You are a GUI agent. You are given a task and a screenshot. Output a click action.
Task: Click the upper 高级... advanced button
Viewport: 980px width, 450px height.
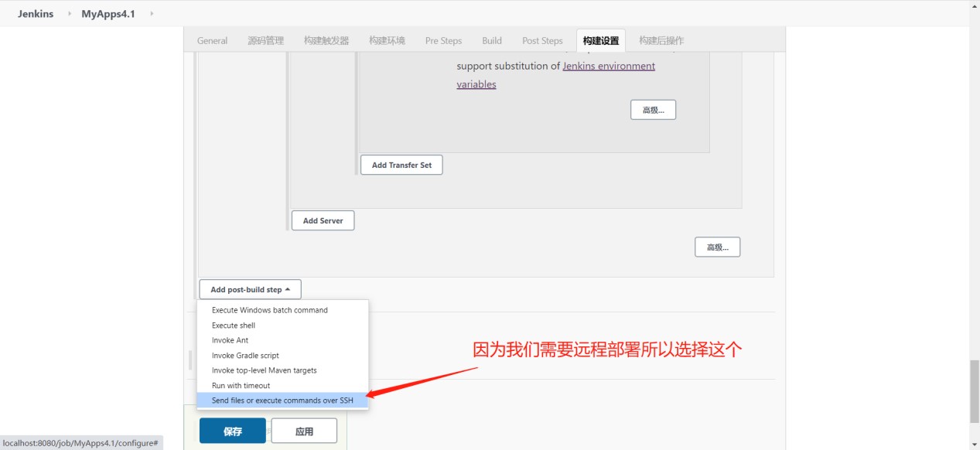click(x=652, y=109)
